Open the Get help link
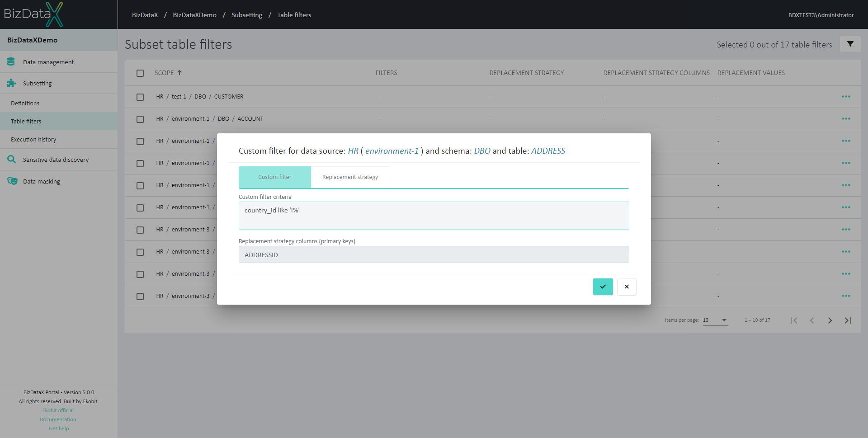The width and height of the screenshot is (868, 438). click(59, 429)
